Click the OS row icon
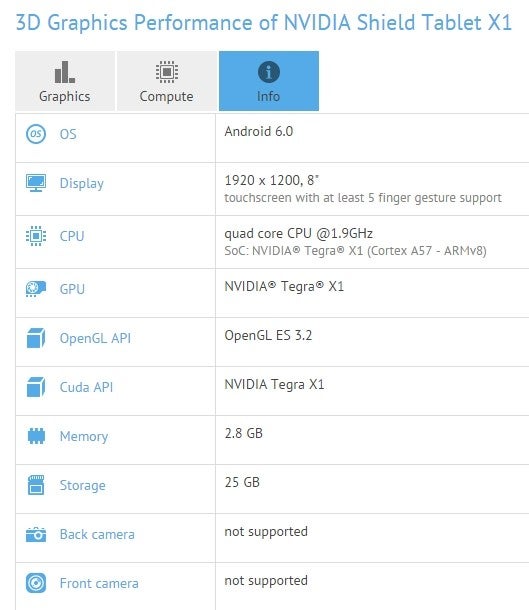Image resolution: width=529 pixels, height=610 pixels. click(x=36, y=134)
